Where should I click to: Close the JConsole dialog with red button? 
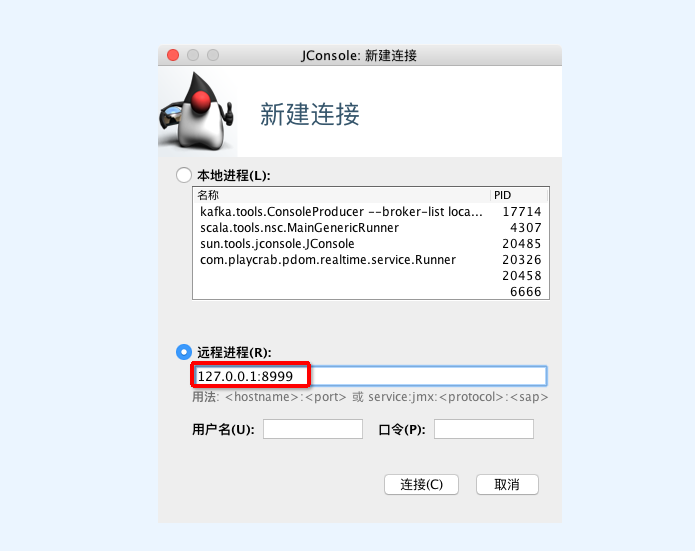173,55
